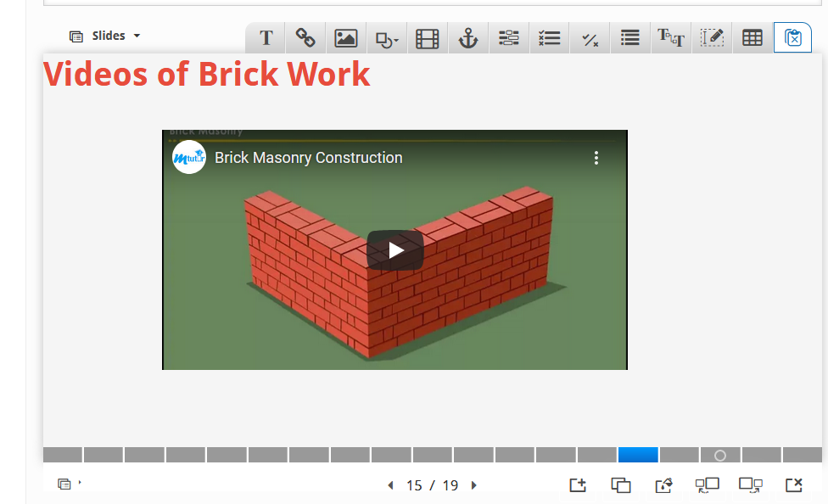
Task: Click the Mtutor channel avatar
Action: pos(189,157)
